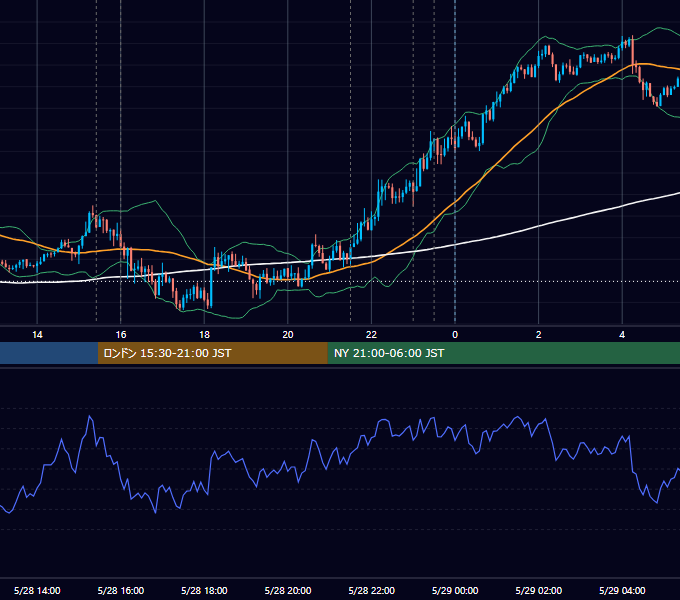Click the hour label 18 on price chart axis
Viewport: 680px width, 600px height.
204,335
